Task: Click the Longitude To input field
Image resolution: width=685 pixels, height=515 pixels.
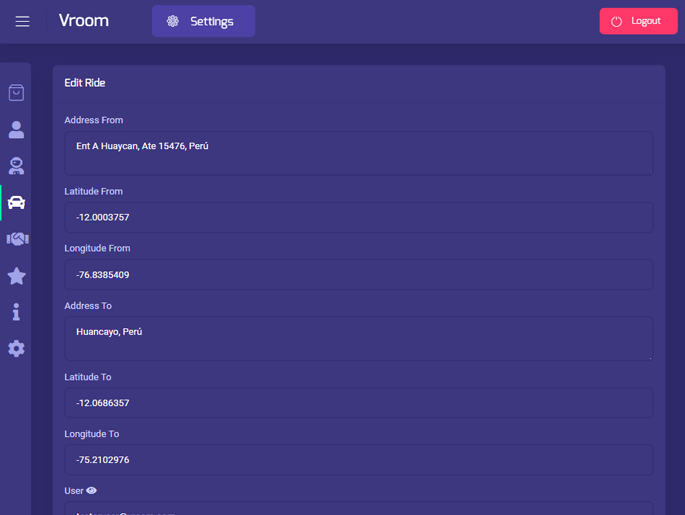Action: pos(358,460)
